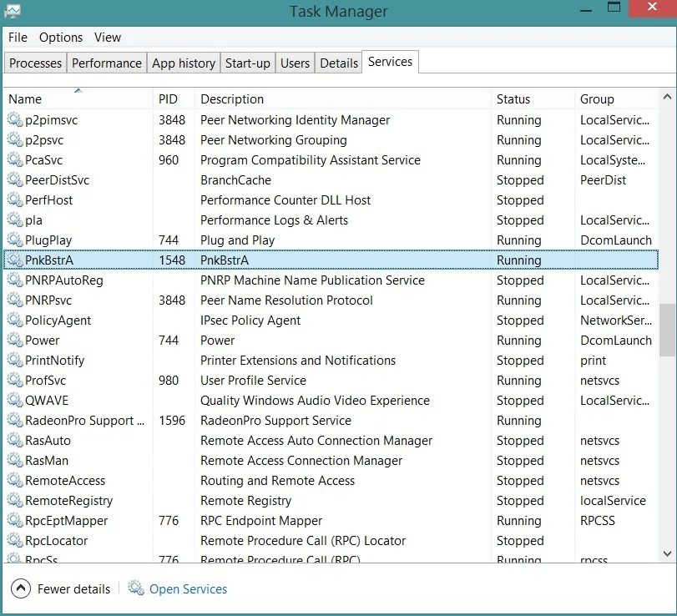Screen dimensions: 677x616
Task: Sort by the Status column header
Action: [533, 98]
